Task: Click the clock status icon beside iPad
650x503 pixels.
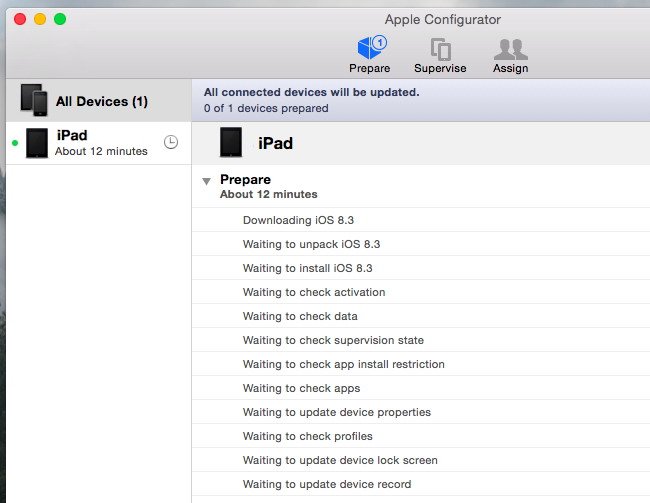Action: [x=171, y=142]
